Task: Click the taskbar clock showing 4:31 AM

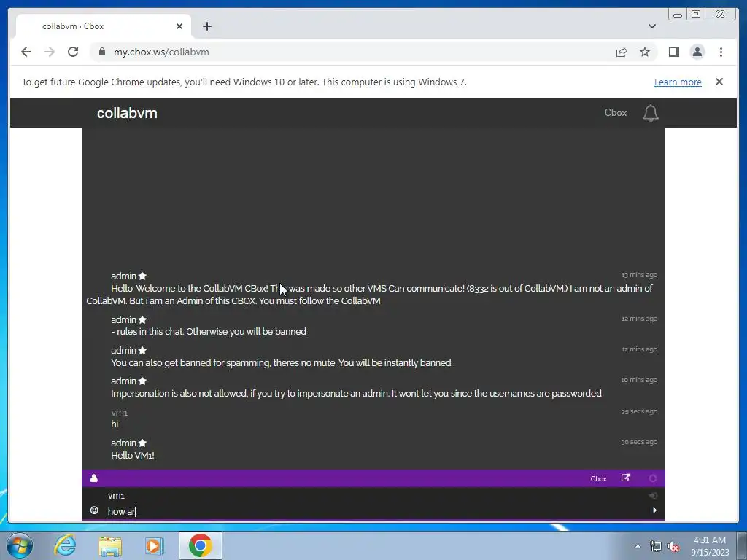Action: (x=710, y=545)
